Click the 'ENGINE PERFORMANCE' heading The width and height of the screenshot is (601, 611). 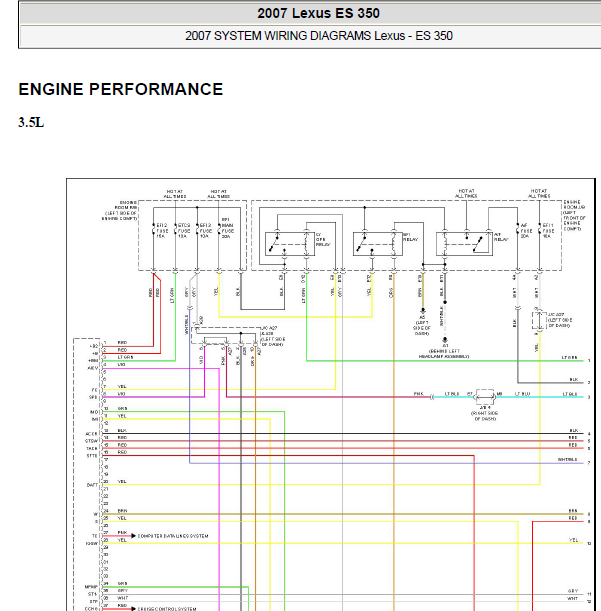tap(120, 89)
